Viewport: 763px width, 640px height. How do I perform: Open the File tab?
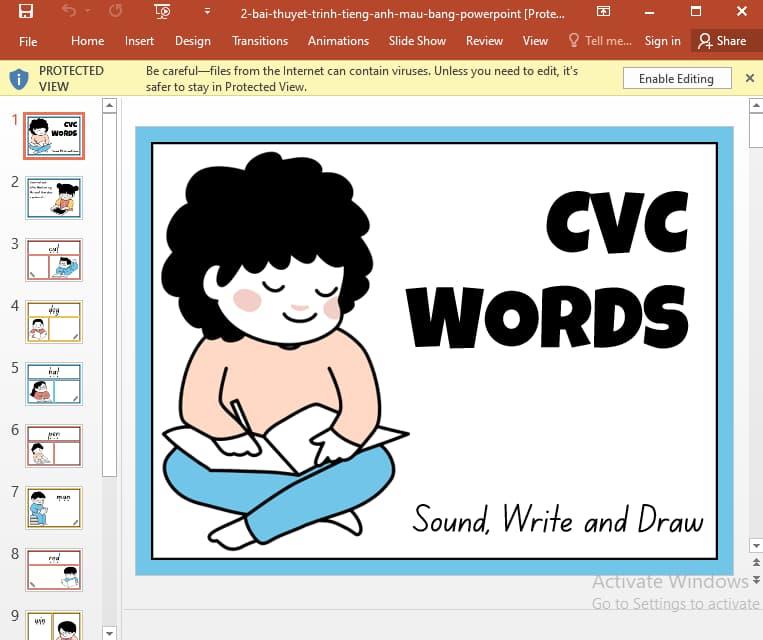[x=28, y=41]
